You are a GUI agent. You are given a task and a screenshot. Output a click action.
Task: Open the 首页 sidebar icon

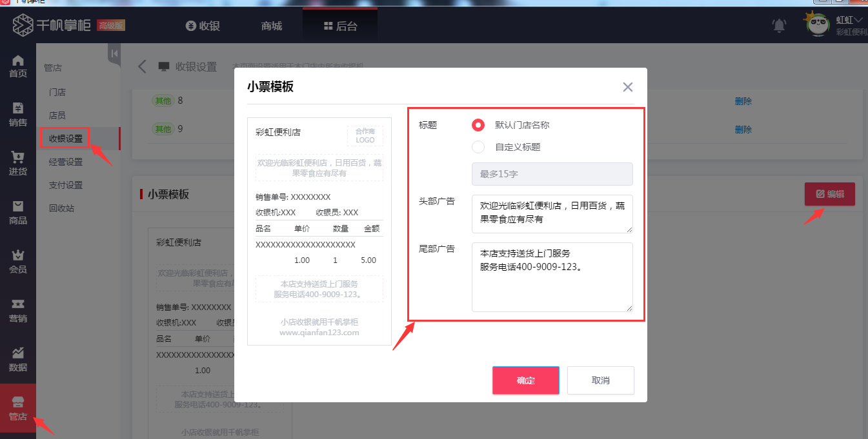pyautogui.click(x=17, y=63)
